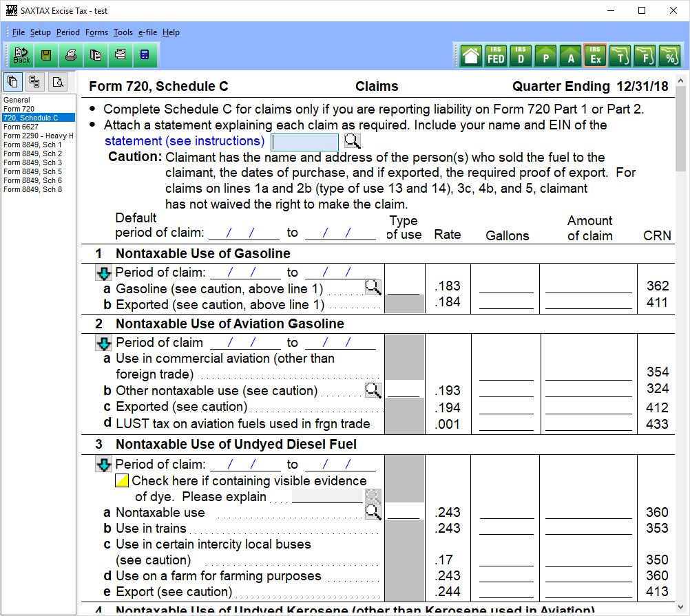Click the statement input field

point(304,142)
